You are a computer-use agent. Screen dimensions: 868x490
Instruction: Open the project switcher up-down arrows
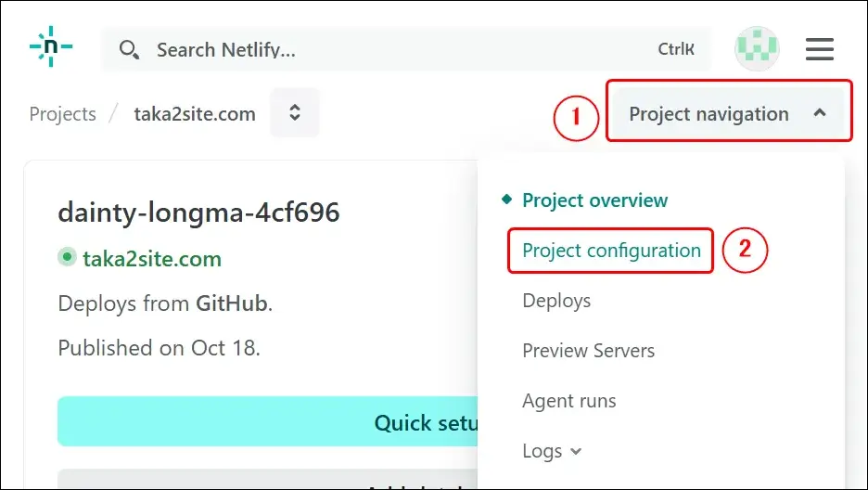coord(295,113)
